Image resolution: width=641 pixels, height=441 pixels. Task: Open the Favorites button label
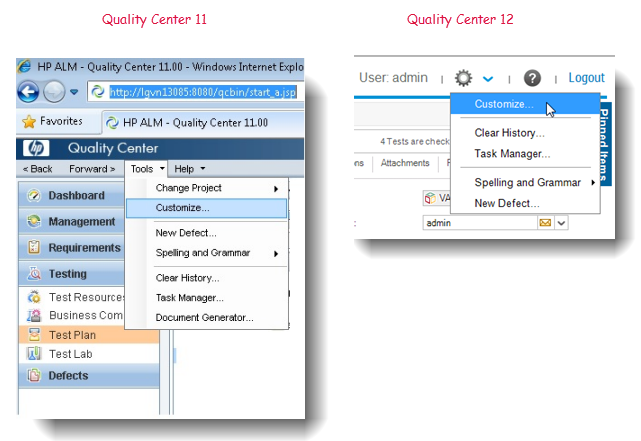point(61,121)
